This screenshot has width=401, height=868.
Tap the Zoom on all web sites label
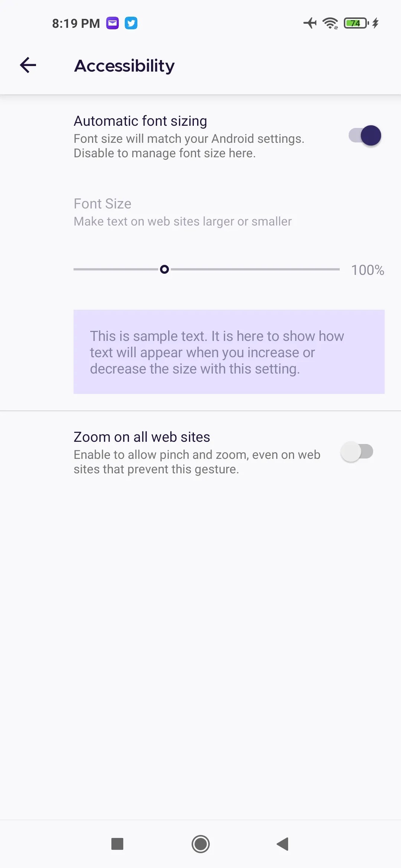pos(142,437)
